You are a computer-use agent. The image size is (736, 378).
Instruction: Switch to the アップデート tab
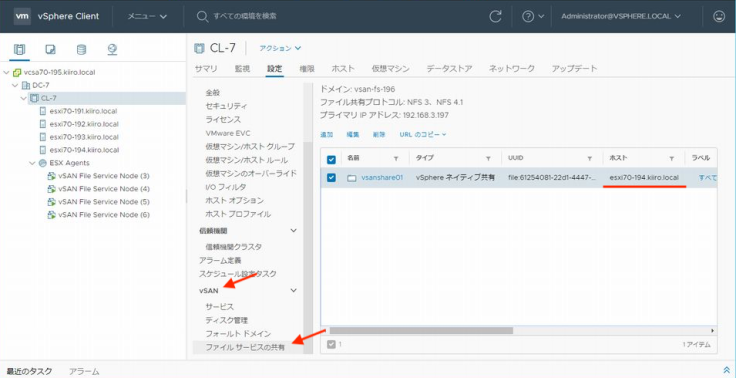[575, 69]
